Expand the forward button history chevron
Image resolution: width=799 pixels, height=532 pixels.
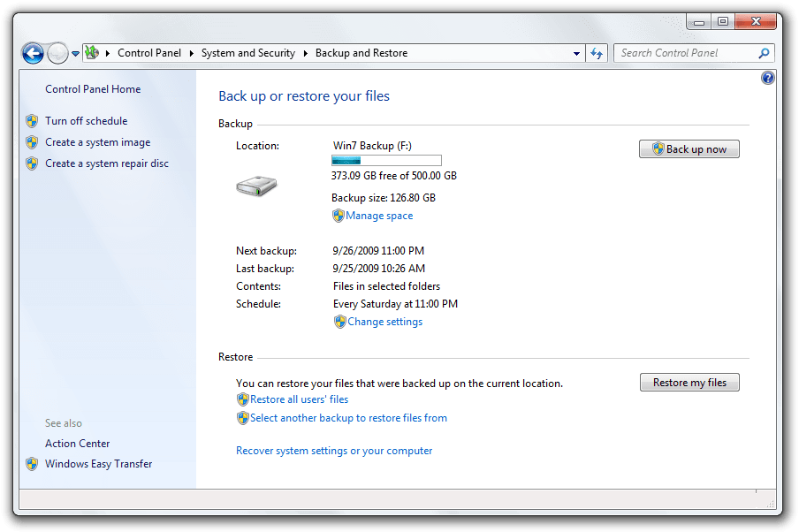75,53
